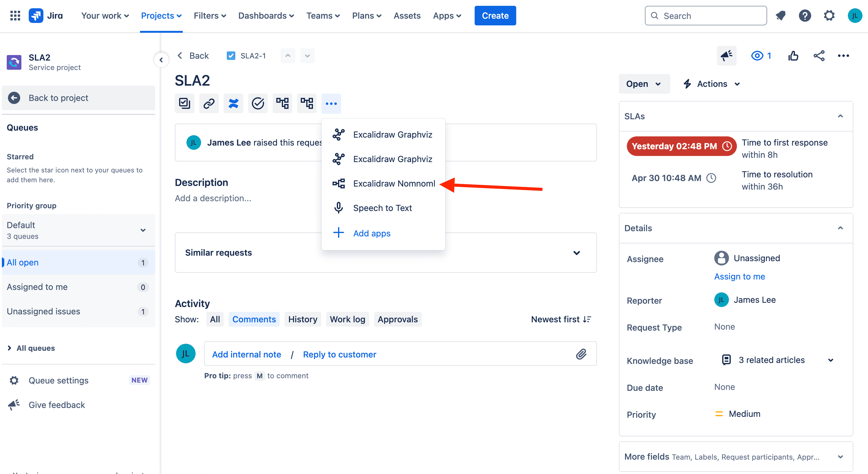Select Unassigned issues queue
This screenshot has width=868, height=474.
point(78,311)
